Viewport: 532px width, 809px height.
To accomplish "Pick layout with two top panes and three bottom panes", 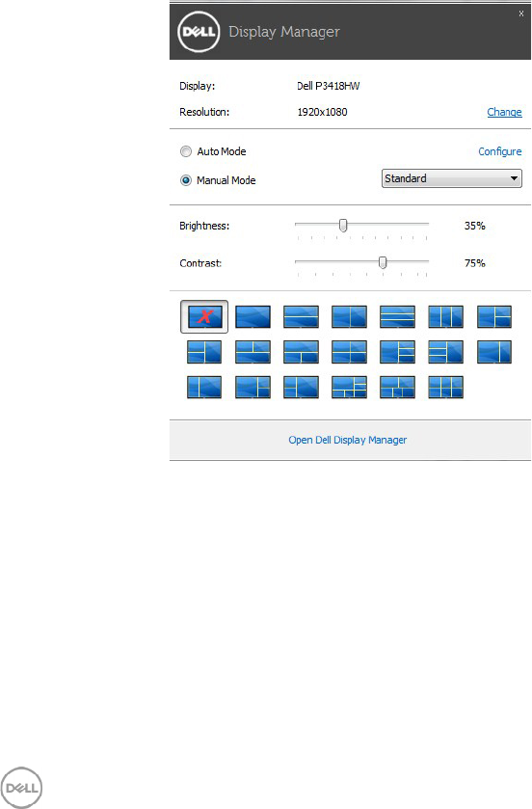I will click(397, 387).
